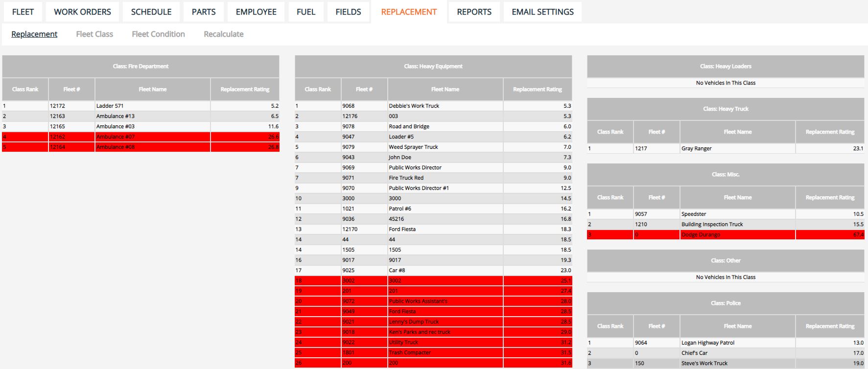This screenshot has width=868, height=369.
Task: Open the SCHEDULE tab
Action: pos(151,12)
